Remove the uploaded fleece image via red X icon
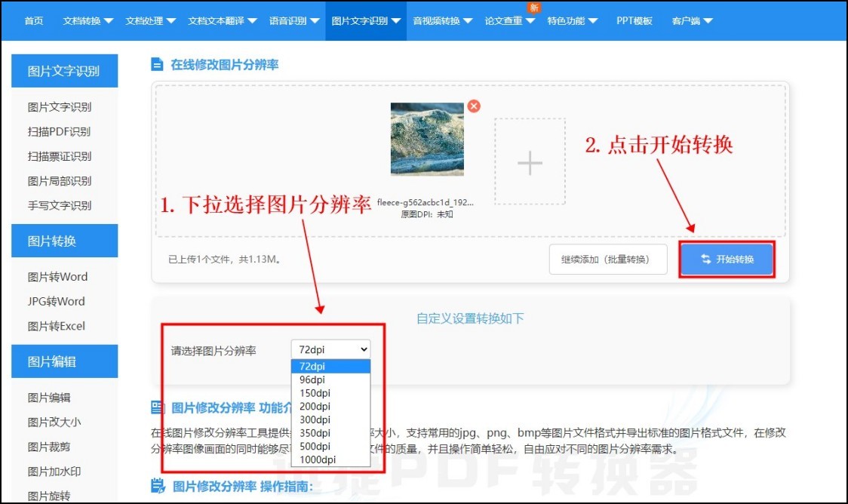The image size is (848, 504). click(474, 106)
